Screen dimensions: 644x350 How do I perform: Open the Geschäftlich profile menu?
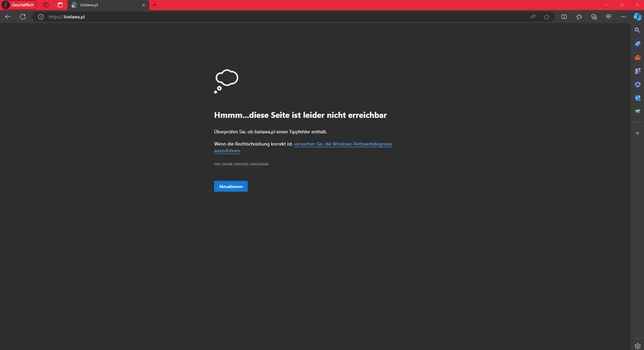point(19,5)
